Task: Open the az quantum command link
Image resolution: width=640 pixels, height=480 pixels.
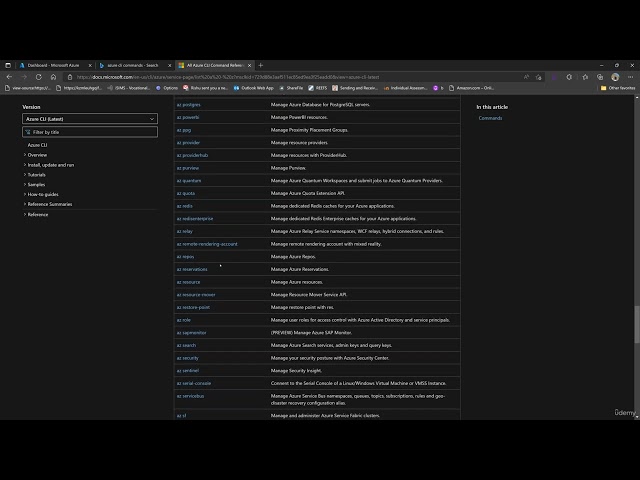Action: tap(189, 180)
